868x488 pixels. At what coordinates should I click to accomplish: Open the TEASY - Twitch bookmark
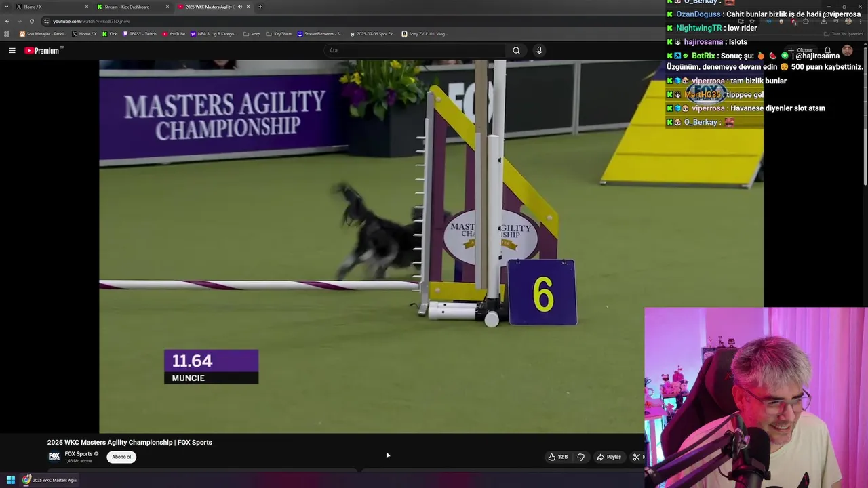tap(139, 34)
